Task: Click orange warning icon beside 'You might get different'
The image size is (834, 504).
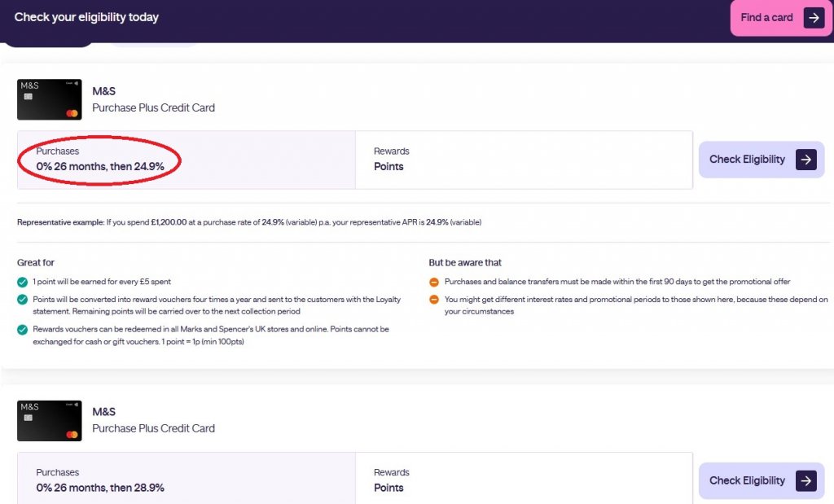Action: pyautogui.click(x=434, y=300)
